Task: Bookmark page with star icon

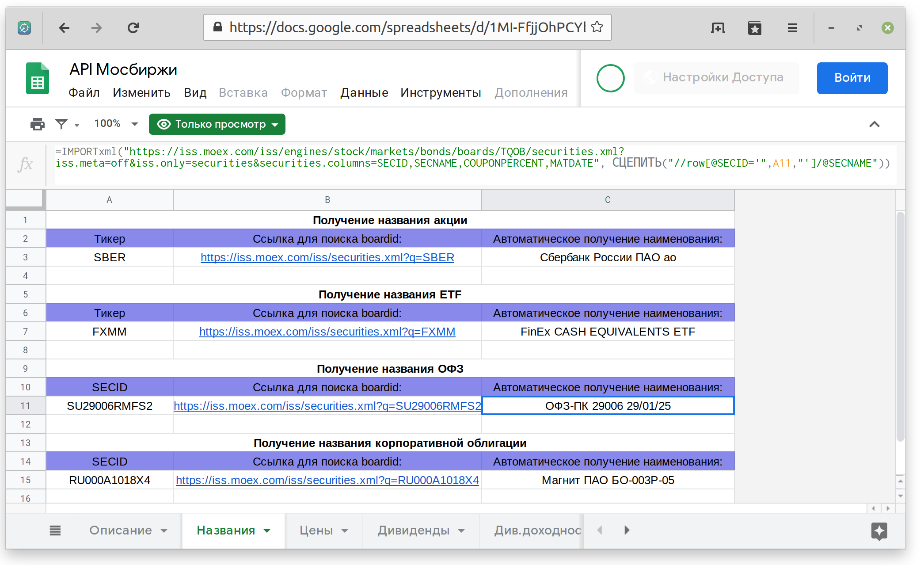Action: point(597,27)
